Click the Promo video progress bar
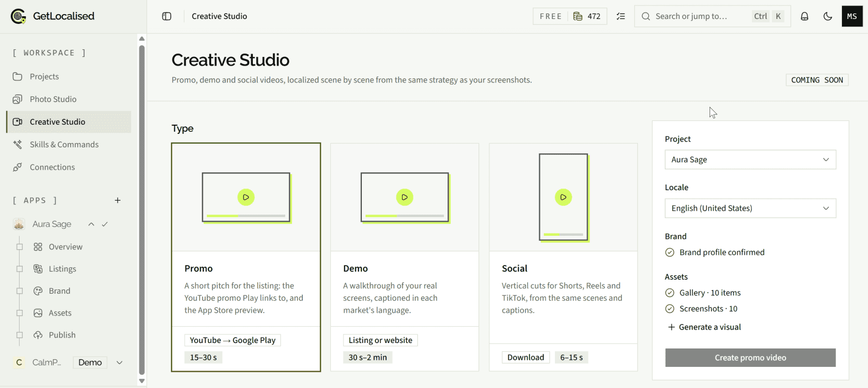This screenshot has height=388, width=868. pos(246,216)
